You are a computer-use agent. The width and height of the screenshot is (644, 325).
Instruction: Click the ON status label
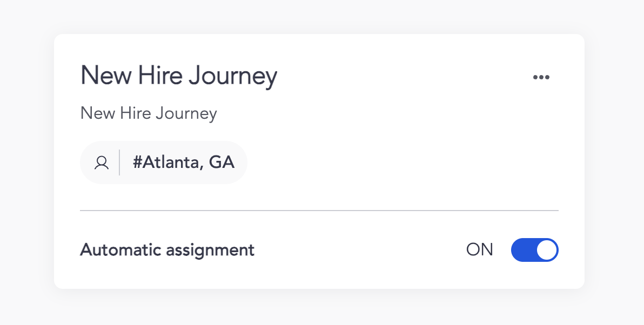coord(480,249)
